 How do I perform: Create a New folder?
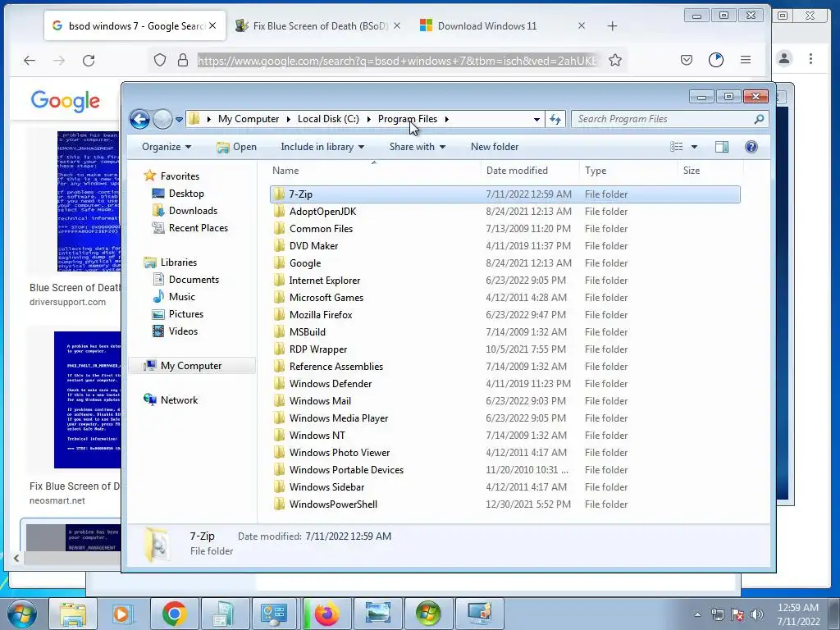[x=495, y=147]
